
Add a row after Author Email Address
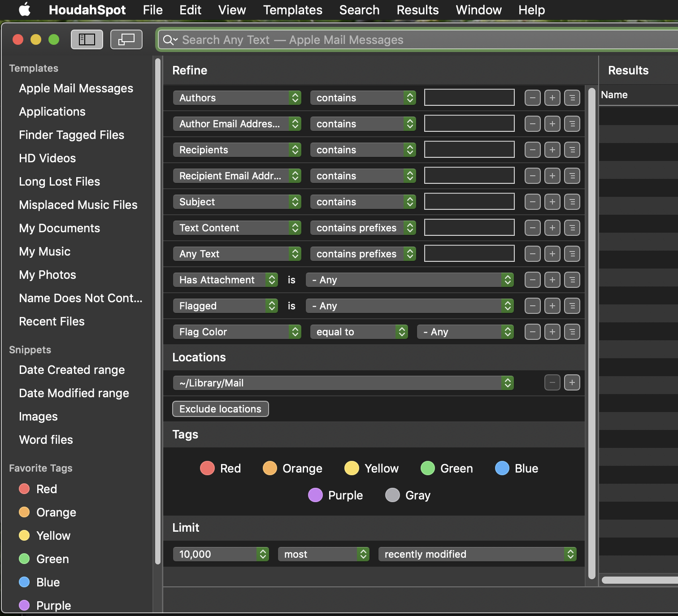pos(552,124)
